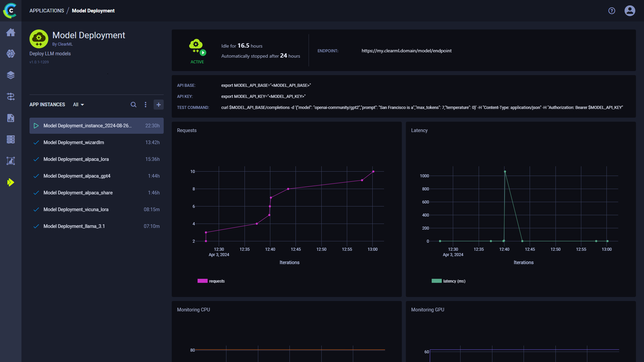Open the Datasets section from sidebar
The height and width of the screenshot is (362, 644).
pyautogui.click(x=11, y=75)
